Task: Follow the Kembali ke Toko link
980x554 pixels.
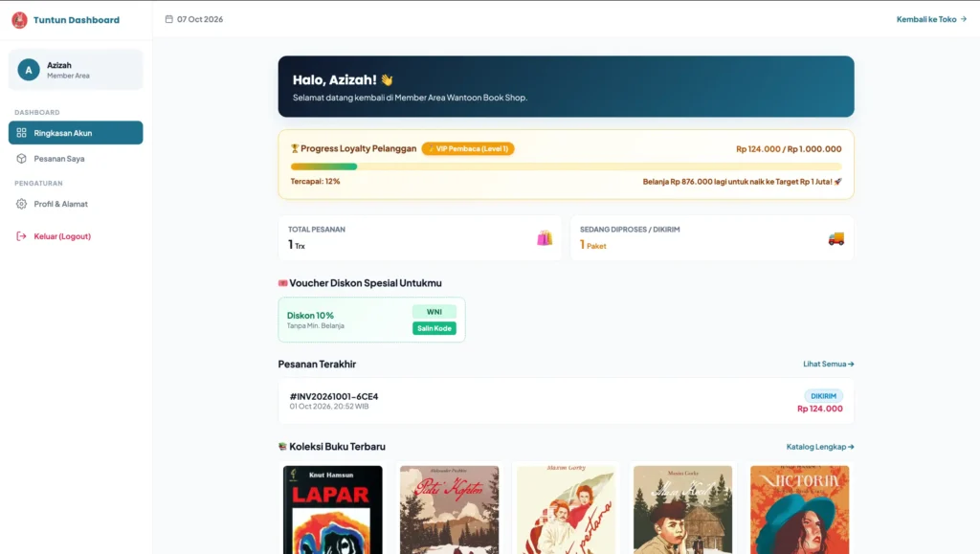Action: (931, 19)
